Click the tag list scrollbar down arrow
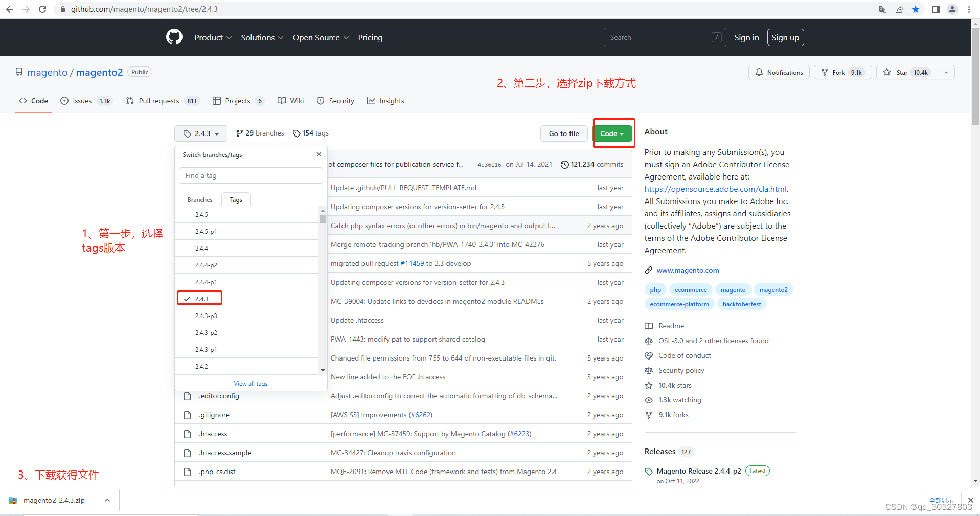Screen dimensions: 980x516 coord(323,370)
